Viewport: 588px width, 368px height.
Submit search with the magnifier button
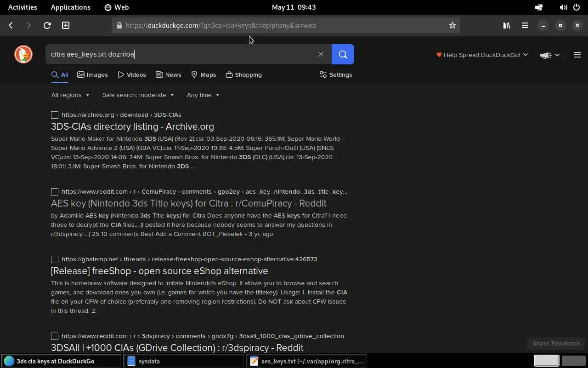(x=343, y=54)
